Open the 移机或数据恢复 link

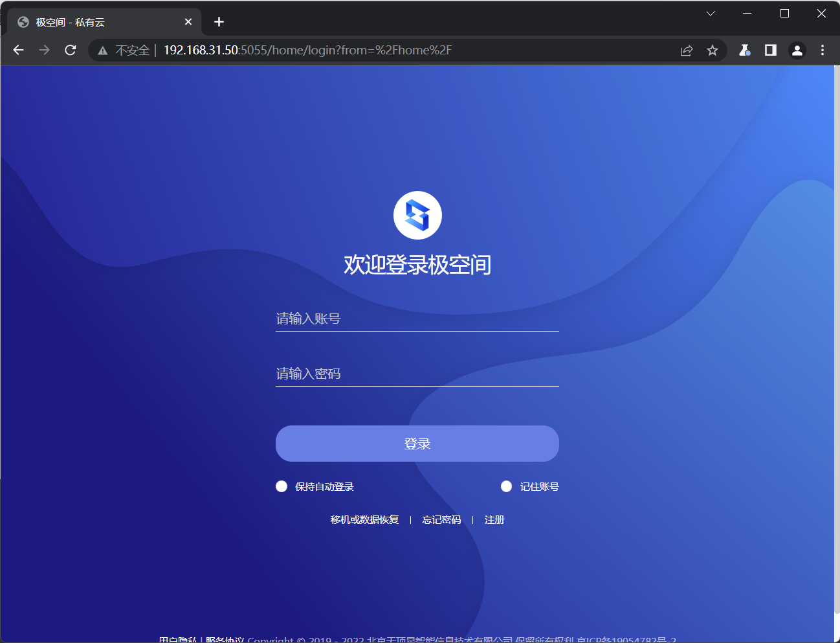click(x=364, y=520)
